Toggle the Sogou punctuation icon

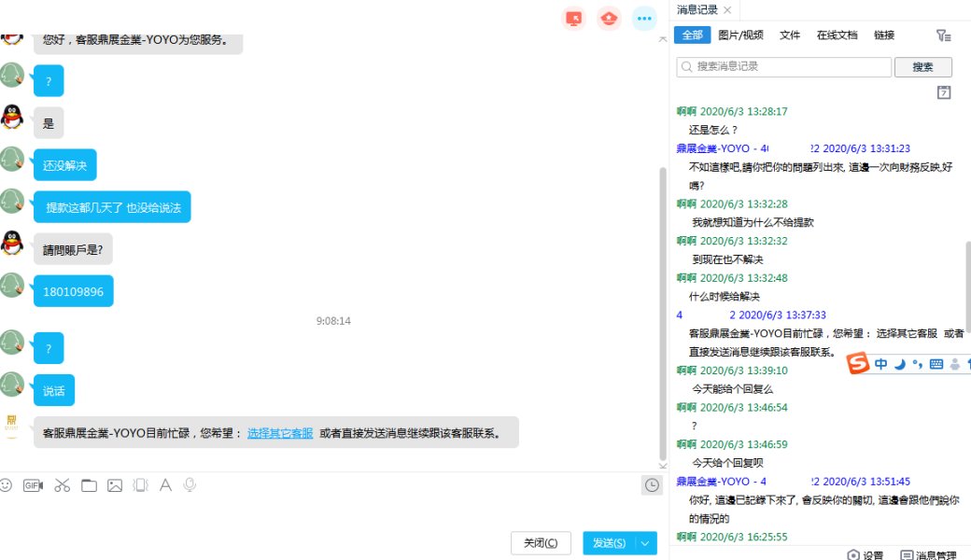pyautogui.click(x=917, y=364)
